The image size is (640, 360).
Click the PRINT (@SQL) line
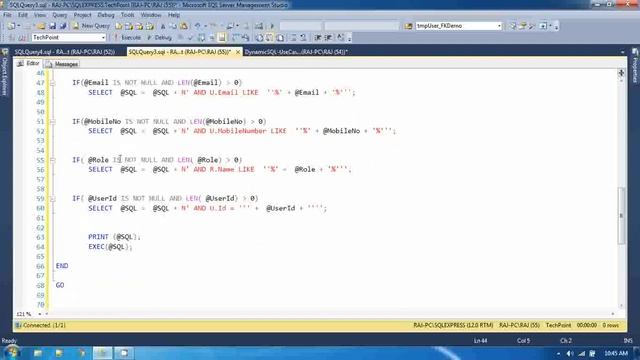pyautogui.click(x=114, y=237)
